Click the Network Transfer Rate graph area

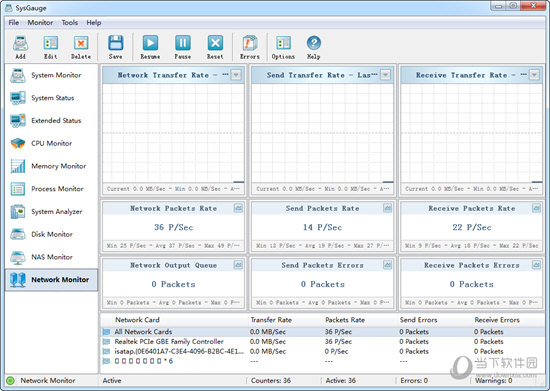(x=174, y=133)
